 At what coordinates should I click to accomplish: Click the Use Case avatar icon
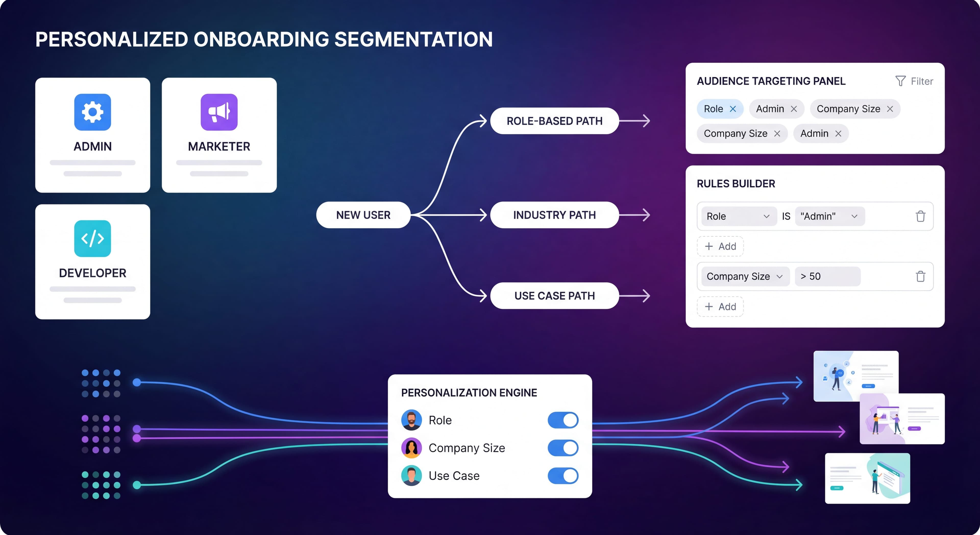click(x=412, y=475)
